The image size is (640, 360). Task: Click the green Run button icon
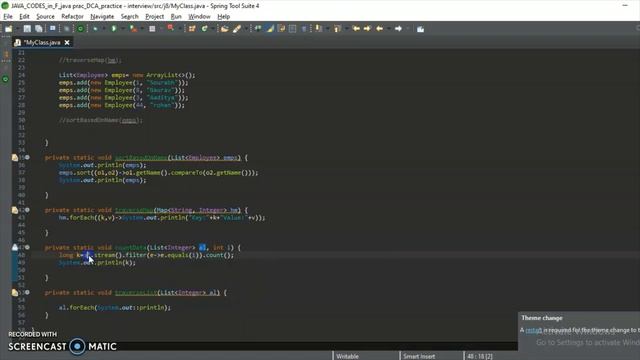click(114, 29)
